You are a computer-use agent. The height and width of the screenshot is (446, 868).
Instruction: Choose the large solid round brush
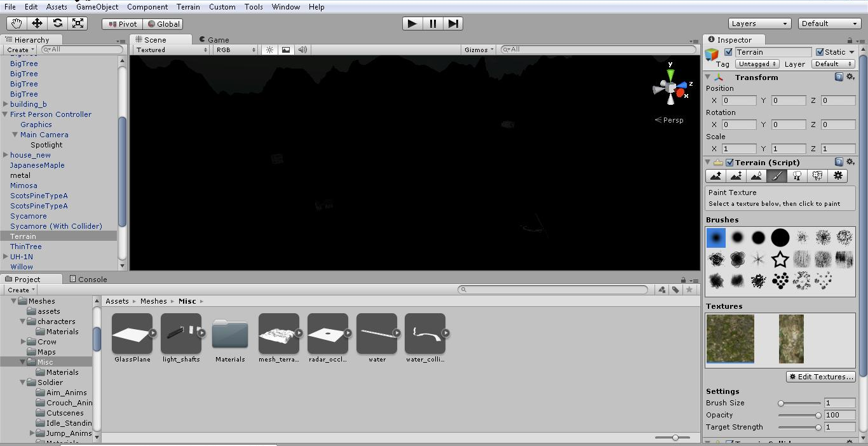pos(780,238)
